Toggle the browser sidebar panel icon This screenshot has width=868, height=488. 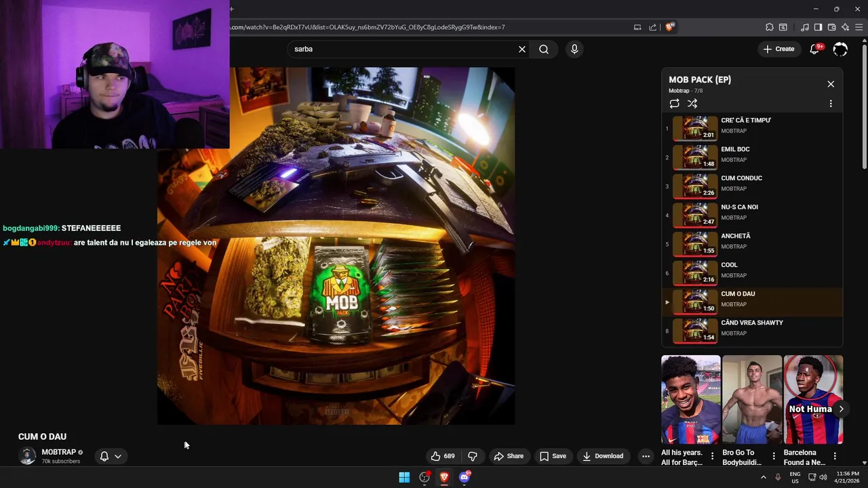[818, 27]
